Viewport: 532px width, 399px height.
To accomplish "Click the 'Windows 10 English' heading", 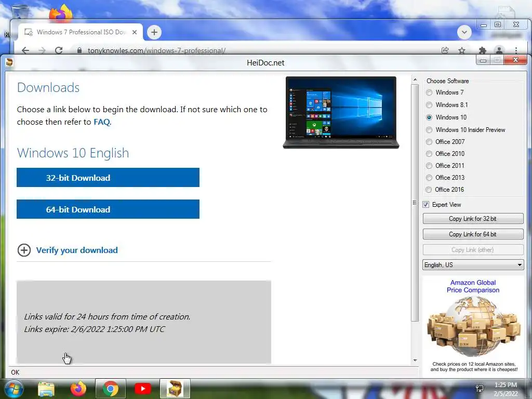I will click(x=73, y=153).
